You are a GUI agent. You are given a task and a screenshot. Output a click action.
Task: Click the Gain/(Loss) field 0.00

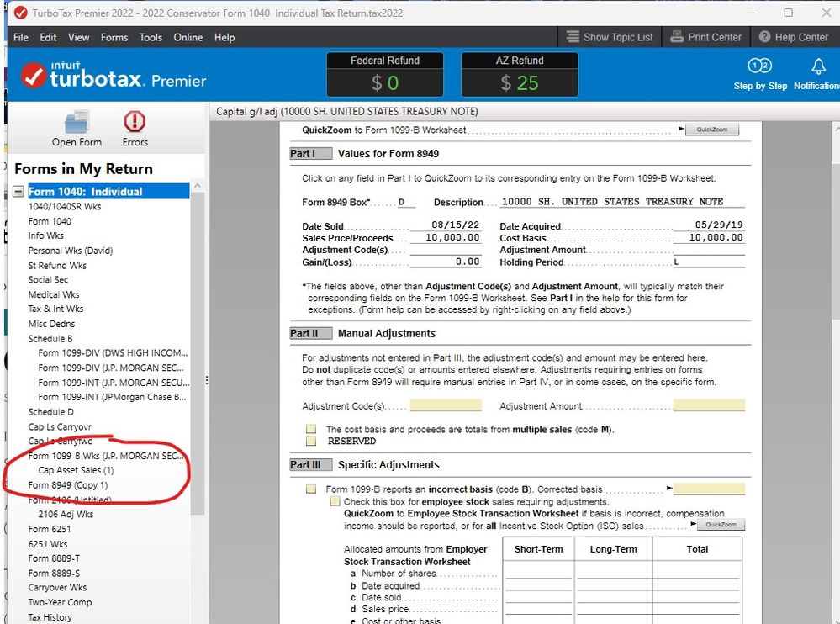(x=446, y=262)
